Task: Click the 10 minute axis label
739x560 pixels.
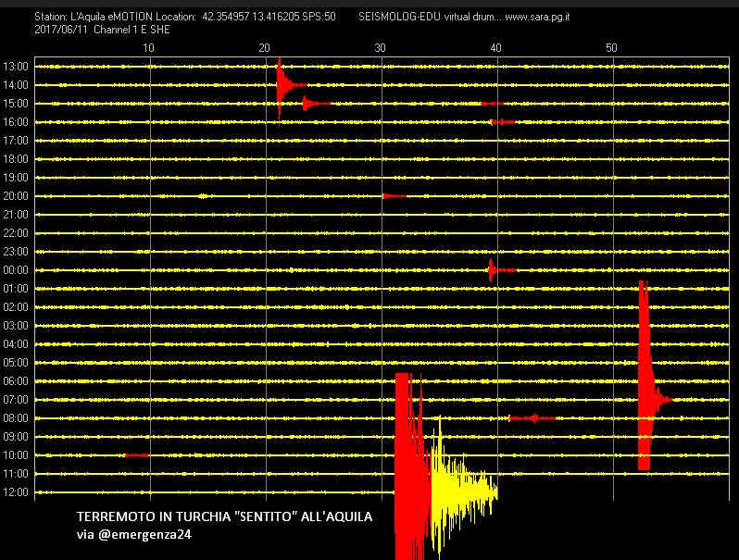Action: click(148, 48)
